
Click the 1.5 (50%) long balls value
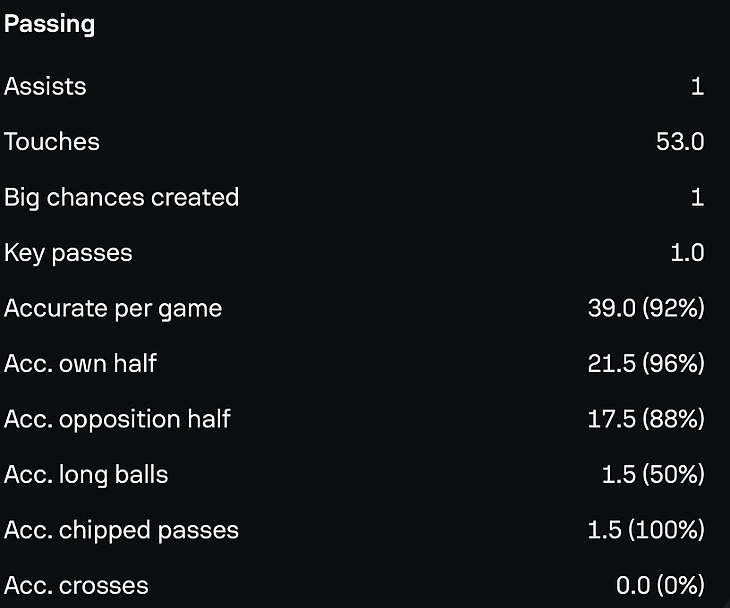653,474
